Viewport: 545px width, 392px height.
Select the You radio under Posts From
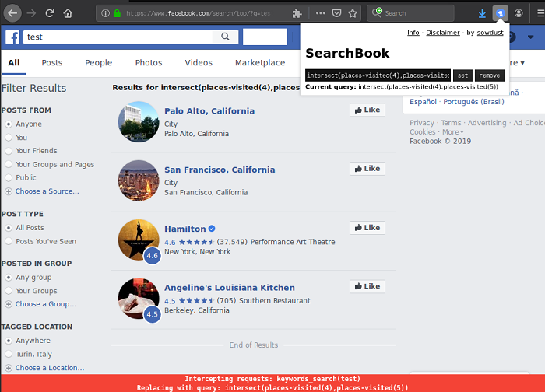click(x=9, y=138)
